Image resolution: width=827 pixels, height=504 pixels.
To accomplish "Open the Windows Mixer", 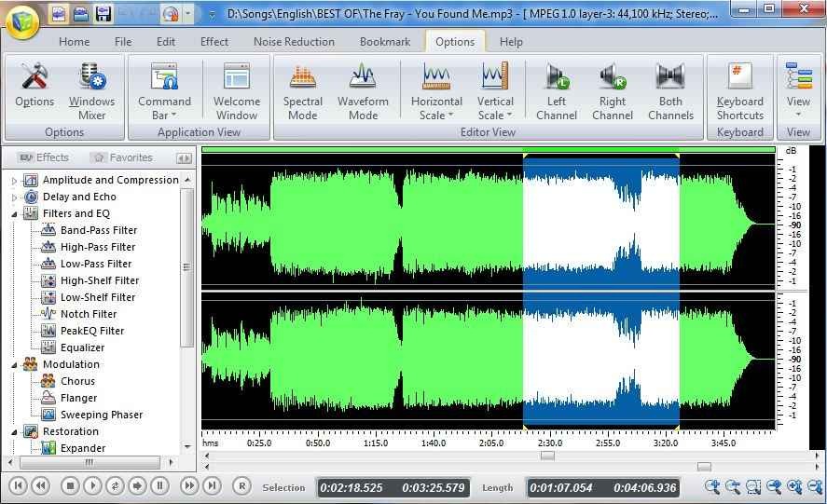I will coord(91,91).
